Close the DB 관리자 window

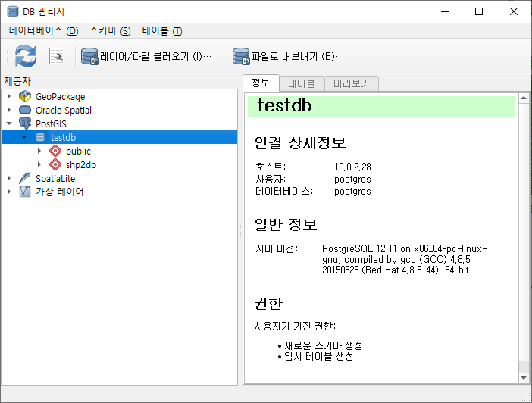click(514, 11)
